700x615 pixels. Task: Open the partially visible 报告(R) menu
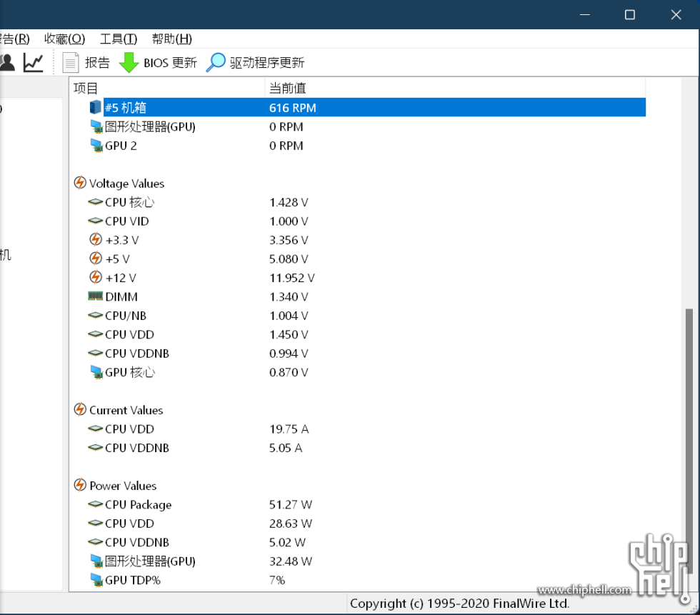(15, 39)
